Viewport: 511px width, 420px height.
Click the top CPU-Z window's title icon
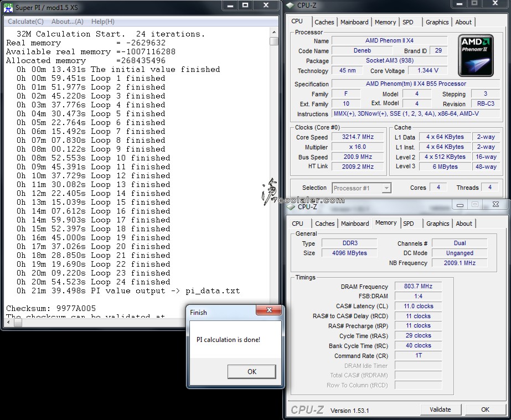pos(291,6)
